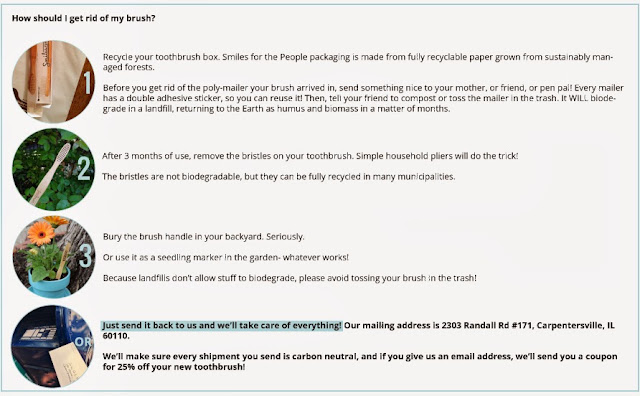
Task: Click the step 2 bamboo toothbrush image
Action: pos(53,169)
